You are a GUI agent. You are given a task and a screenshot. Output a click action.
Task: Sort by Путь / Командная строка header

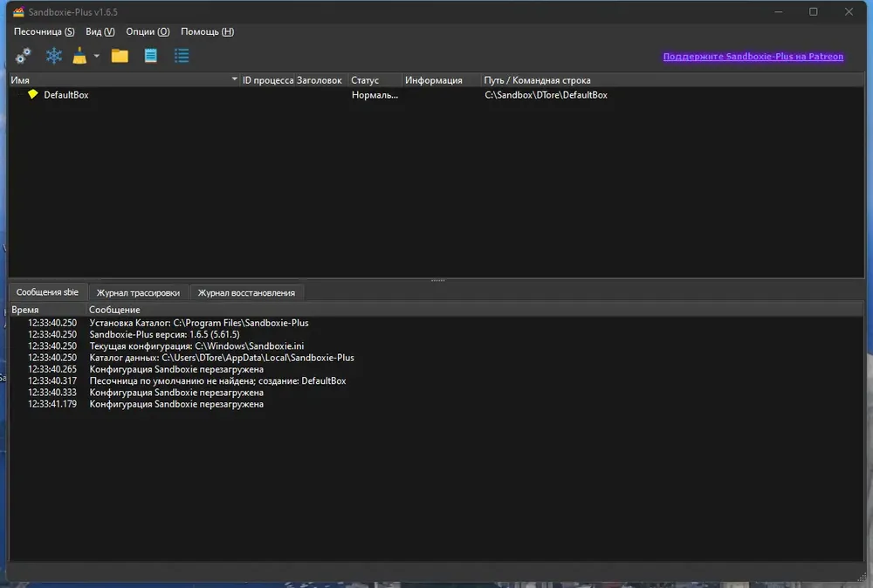(x=672, y=80)
